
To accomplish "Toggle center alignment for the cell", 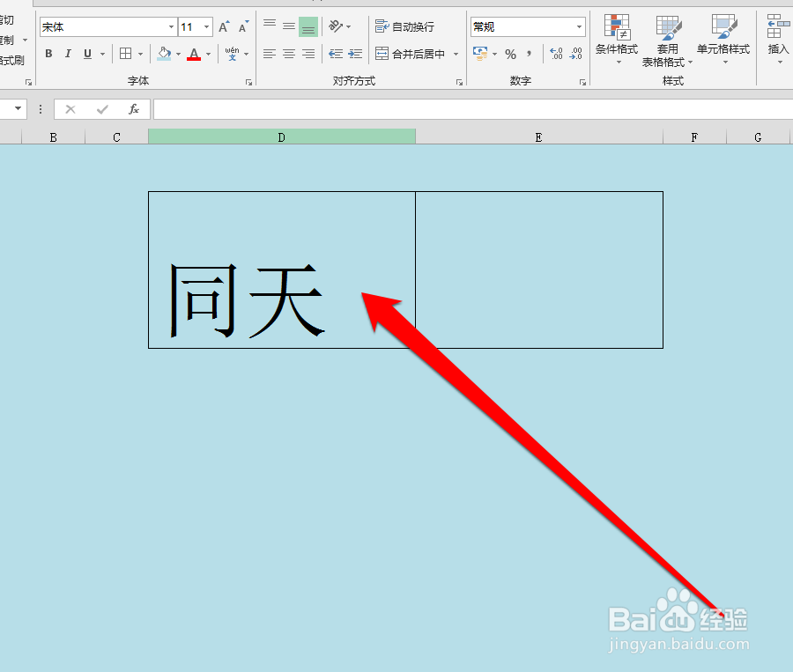I will [289, 53].
